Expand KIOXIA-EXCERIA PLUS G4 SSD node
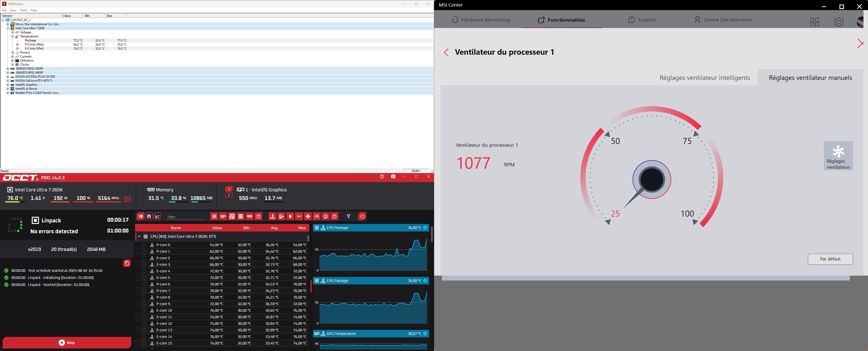868x351 pixels. tap(8, 77)
